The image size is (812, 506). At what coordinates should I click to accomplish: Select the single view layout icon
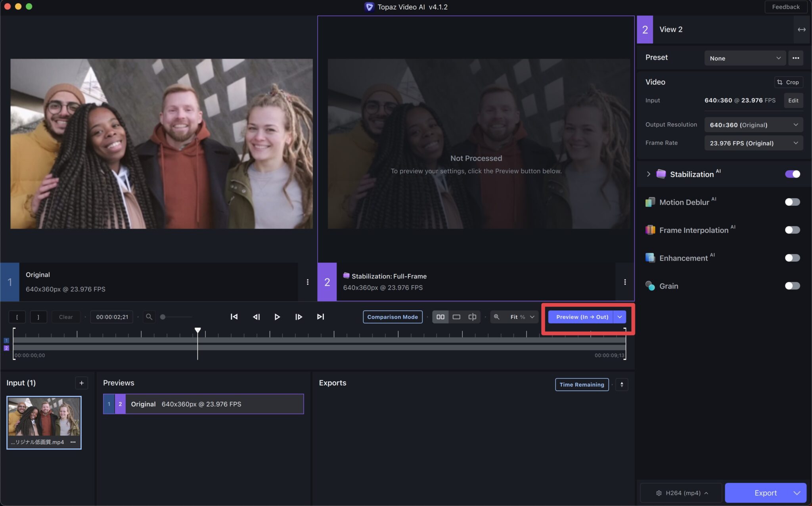pos(456,317)
